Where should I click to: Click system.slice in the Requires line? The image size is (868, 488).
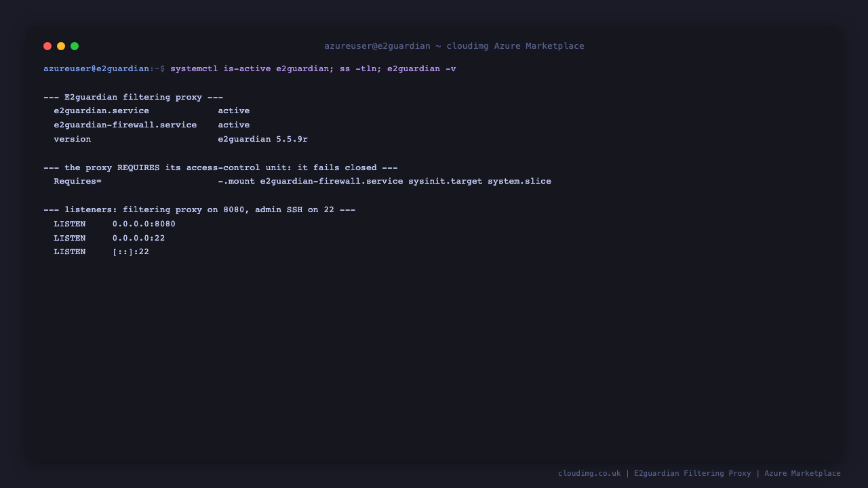pos(519,181)
